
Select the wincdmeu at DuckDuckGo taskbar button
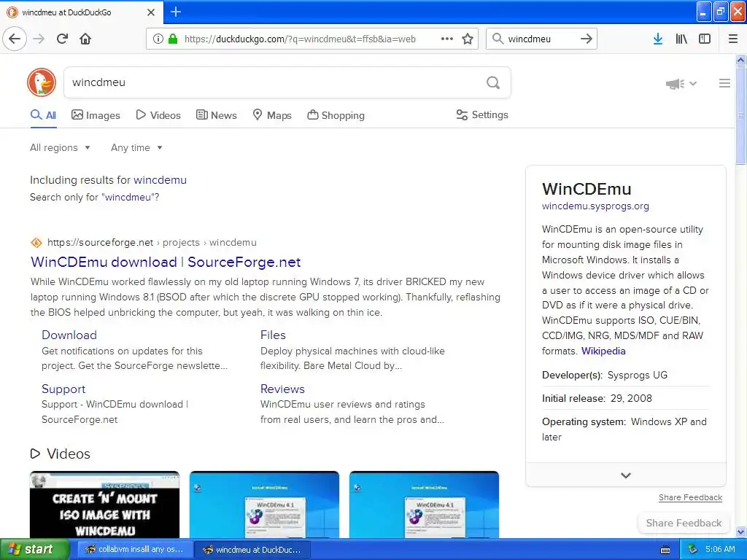tap(252, 550)
